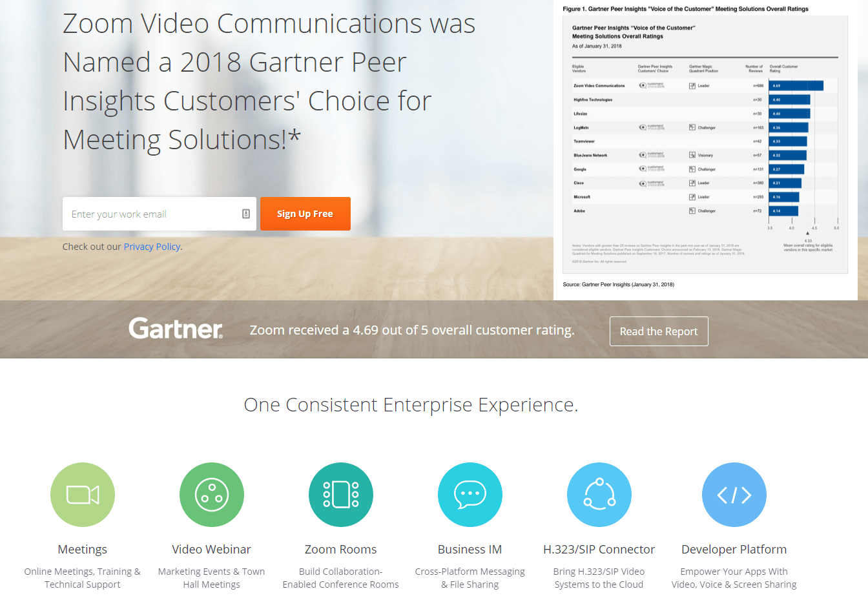Click 'Marketing Events & Town Hall Meetings' text

(x=212, y=578)
